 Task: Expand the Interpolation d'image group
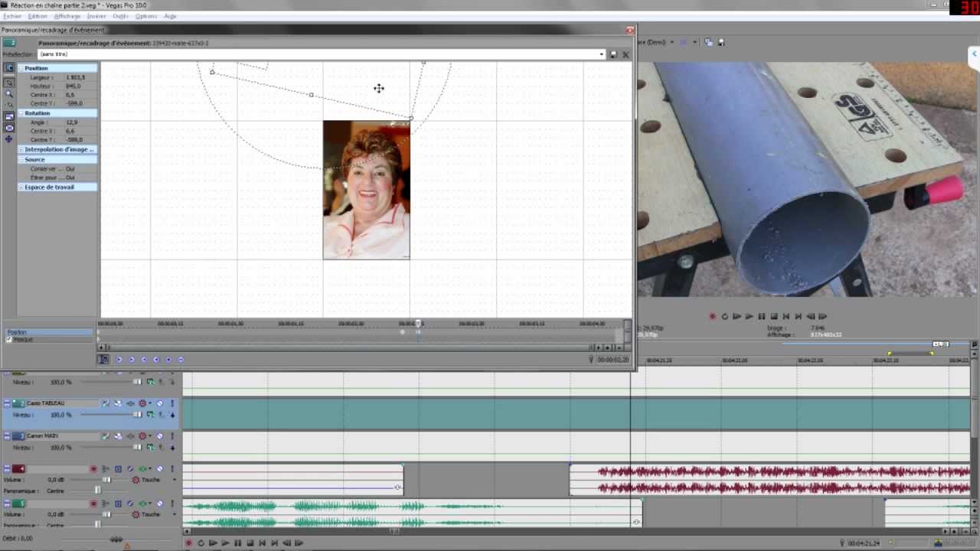click(x=21, y=149)
